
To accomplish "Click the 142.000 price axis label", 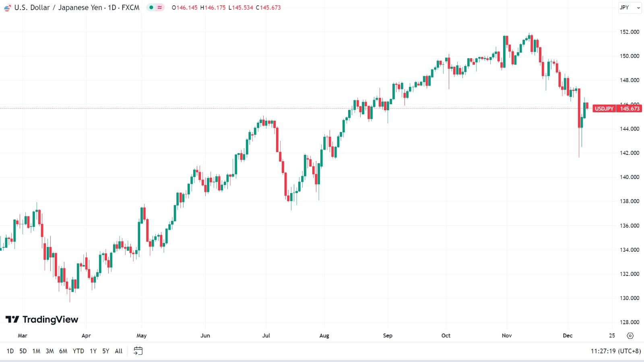I will click(x=630, y=153).
